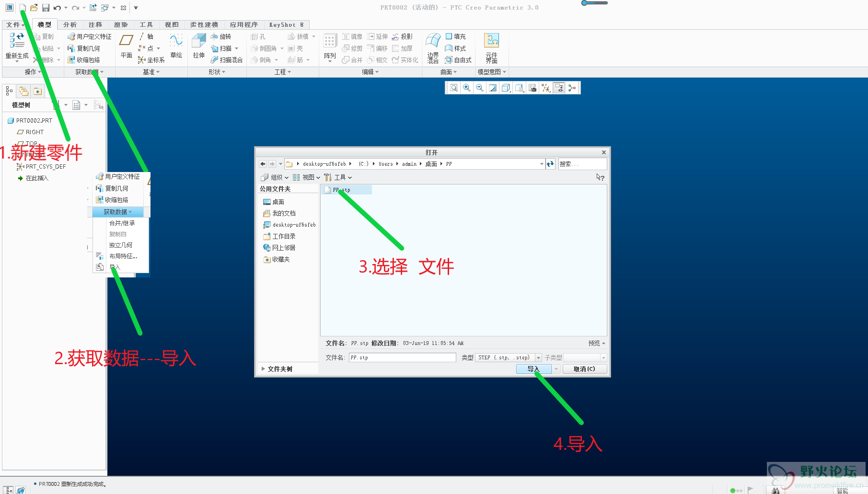Select the Style (样式) surface tool
This screenshot has width=868, height=494.
point(455,48)
